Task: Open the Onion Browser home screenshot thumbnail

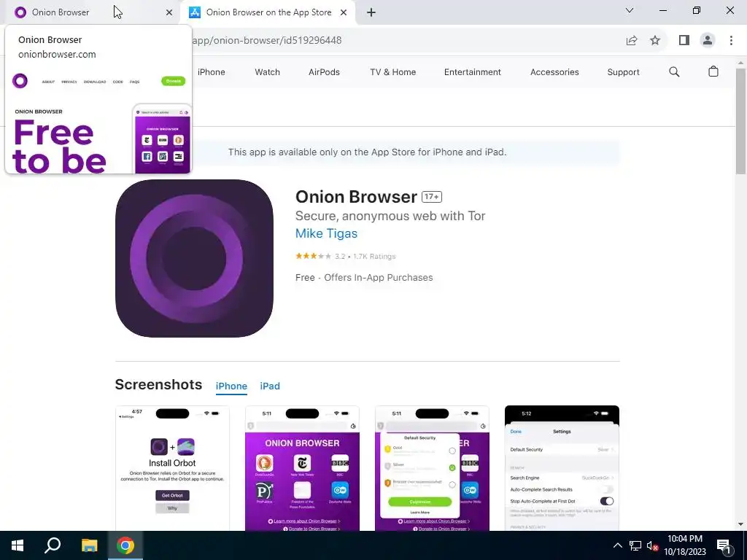Action: pos(302,468)
